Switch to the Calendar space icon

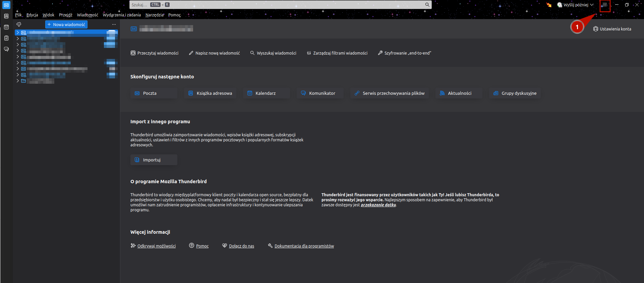click(x=6, y=27)
